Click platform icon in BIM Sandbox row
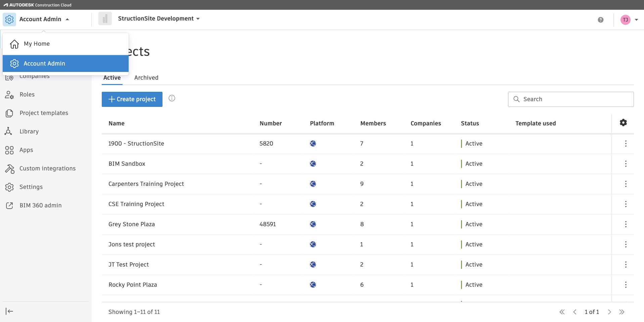This screenshot has width=644, height=322. tap(313, 164)
